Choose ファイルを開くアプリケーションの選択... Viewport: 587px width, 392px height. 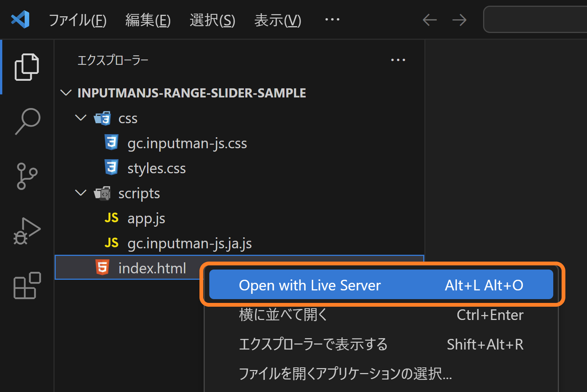point(381,374)
